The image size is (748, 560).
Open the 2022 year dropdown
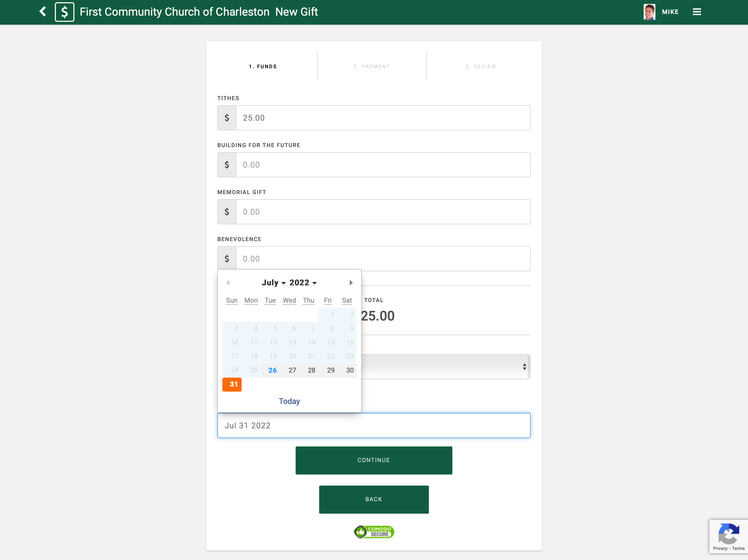[303, 283]
